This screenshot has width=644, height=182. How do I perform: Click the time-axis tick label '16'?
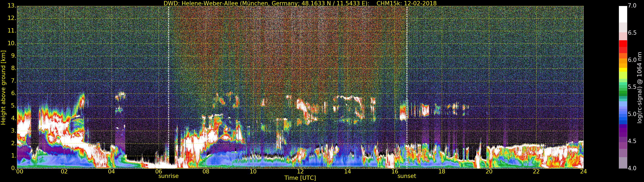[x=395, y=172]
